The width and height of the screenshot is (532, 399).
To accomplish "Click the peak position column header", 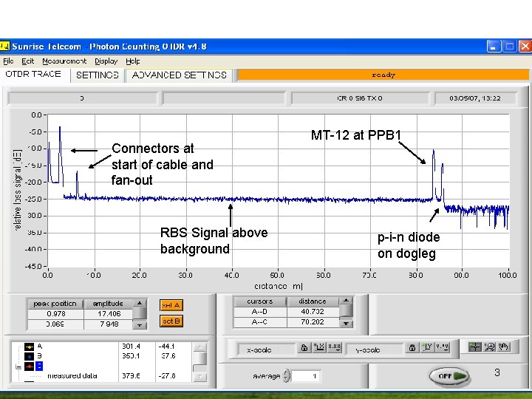I will [55, 304].
